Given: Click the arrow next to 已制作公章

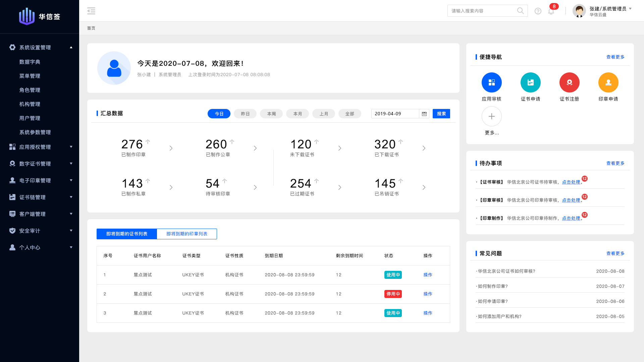Looking at the screenshot, I should (255, 148).
